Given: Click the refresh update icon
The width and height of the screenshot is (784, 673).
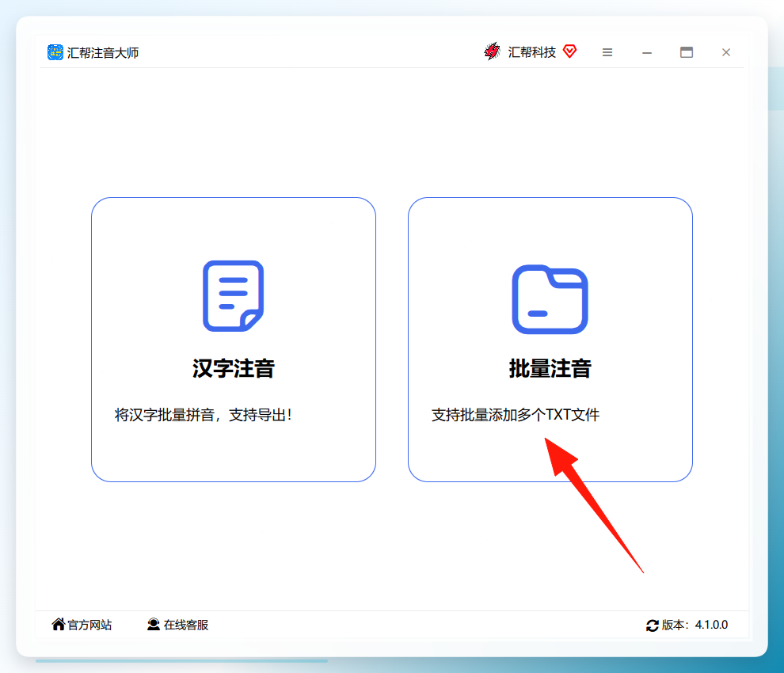Looking at the screenshot, I should 652,625.
